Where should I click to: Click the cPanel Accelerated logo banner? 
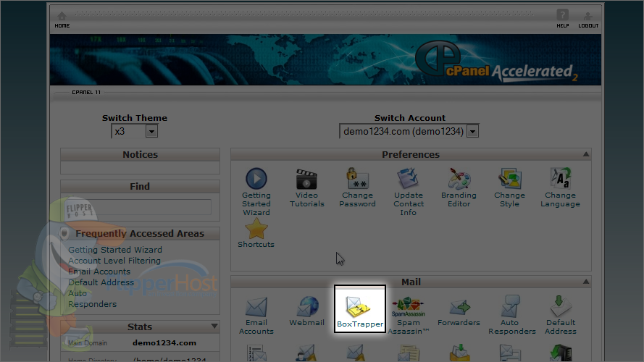(x=496, y=62)
